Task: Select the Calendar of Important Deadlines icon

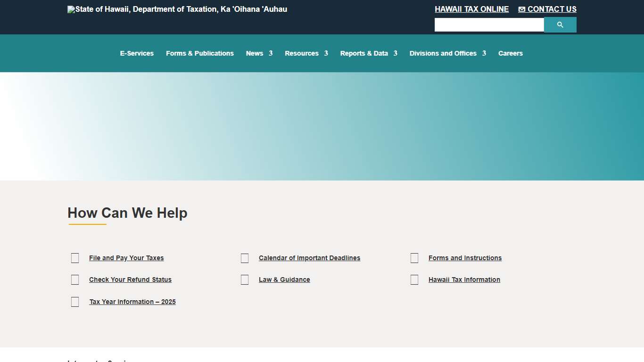Action: click(x=244, y=258)
